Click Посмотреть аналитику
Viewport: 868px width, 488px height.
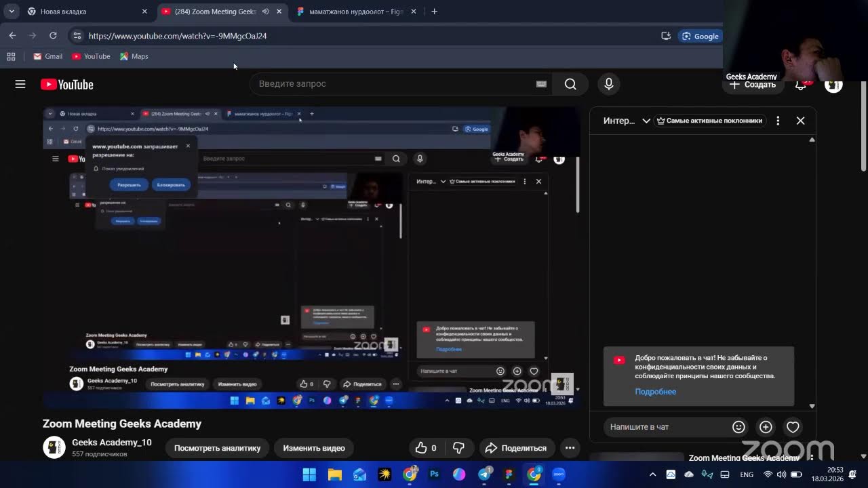tap(217, 448)
